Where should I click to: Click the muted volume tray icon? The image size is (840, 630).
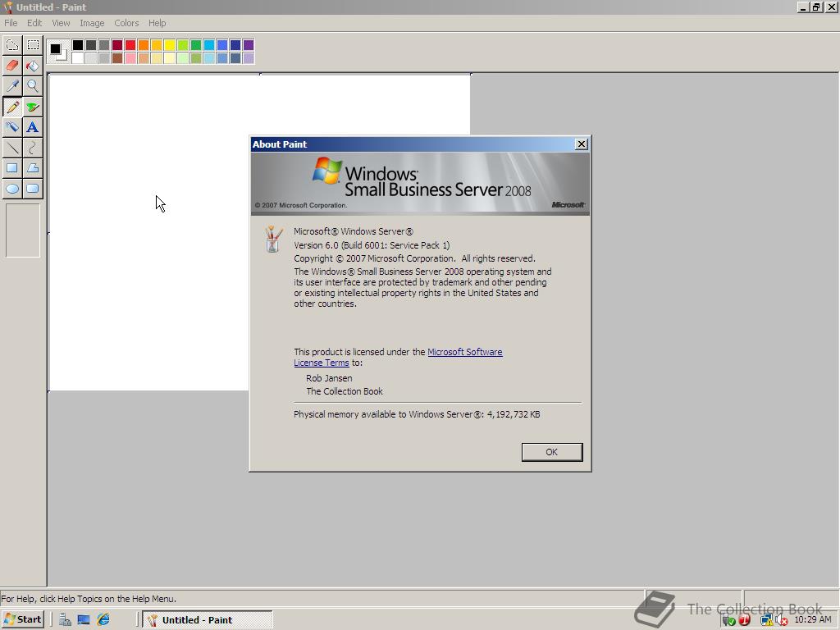coord(782,620)
